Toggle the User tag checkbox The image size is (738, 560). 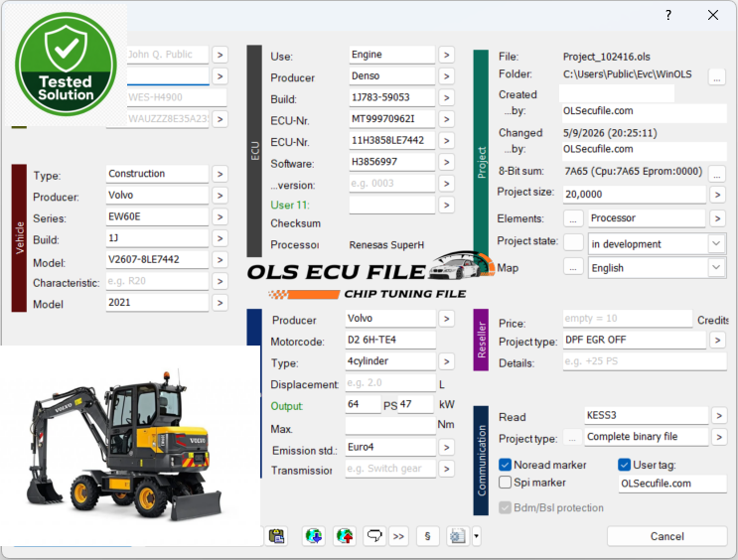[x=624, y=465]
